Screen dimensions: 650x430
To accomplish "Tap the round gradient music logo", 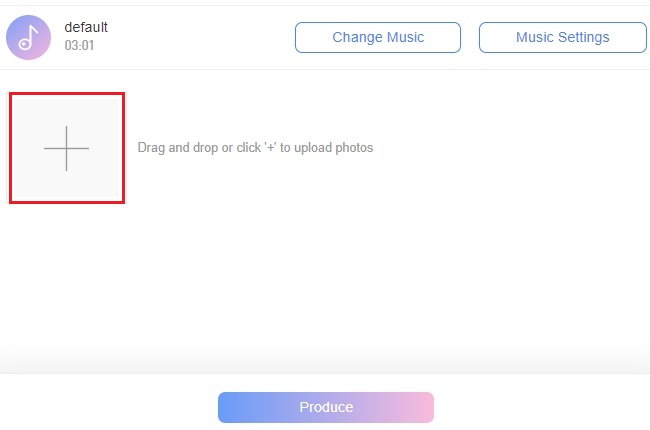I will [28, 37].
